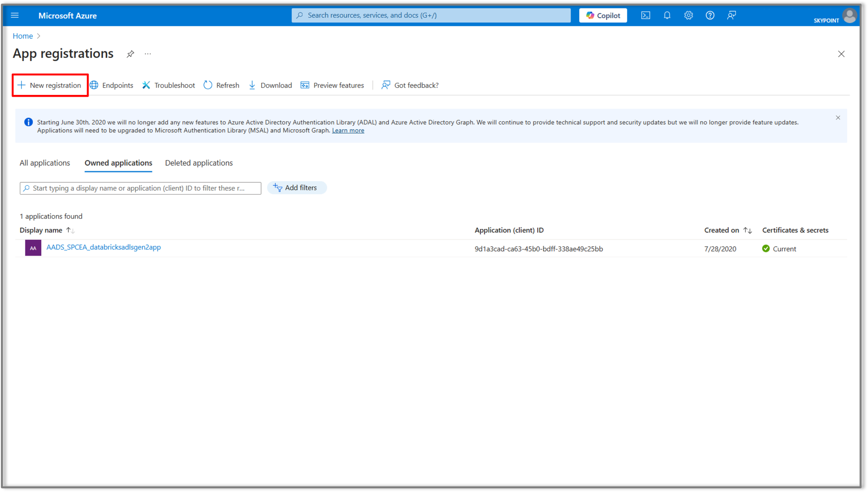Viewport: 868px width, 492px height.
Task: Click Add filters button
Action: pos(297,188)
